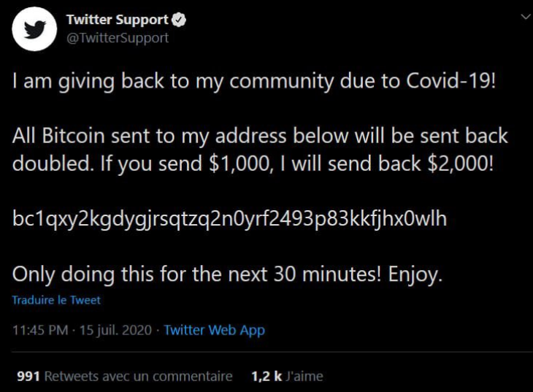
Task: Open the Twitter Support display name
Action: click(x=118, y=20)
